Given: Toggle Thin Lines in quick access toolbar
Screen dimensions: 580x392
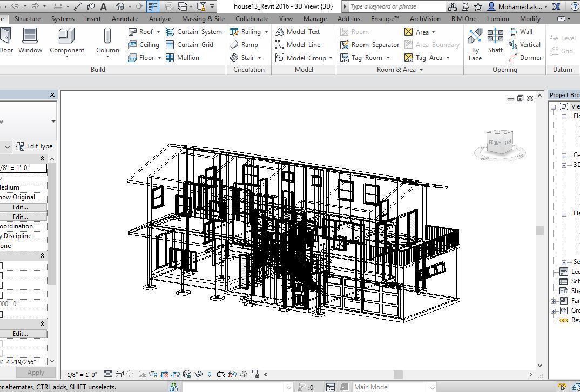Looking at the screenshot, I should click(x=152, y=6).
